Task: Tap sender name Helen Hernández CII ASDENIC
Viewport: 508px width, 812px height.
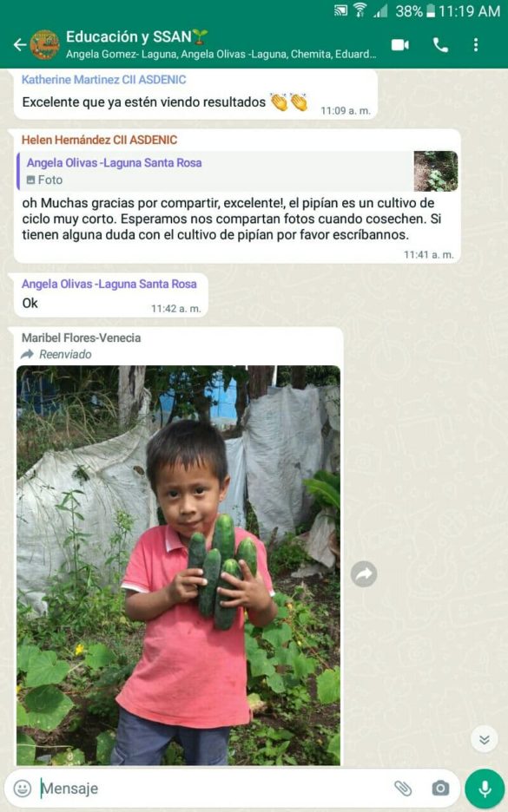Action: 100,140
